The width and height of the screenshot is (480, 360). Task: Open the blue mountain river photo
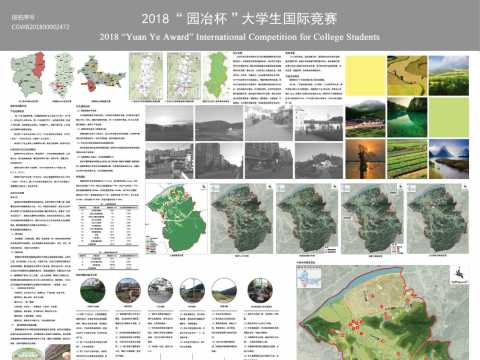tap(449, 159)
